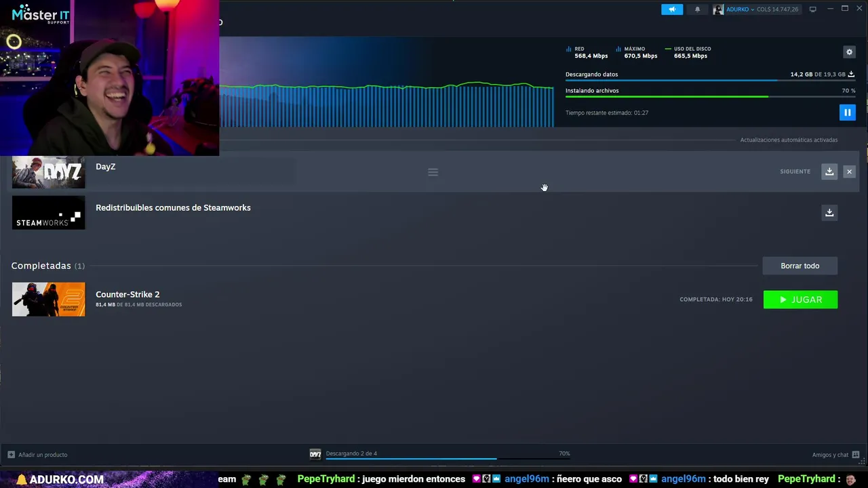Download Steamworks common redistributables
868x488 pixels.
click(x=829, y=213)
